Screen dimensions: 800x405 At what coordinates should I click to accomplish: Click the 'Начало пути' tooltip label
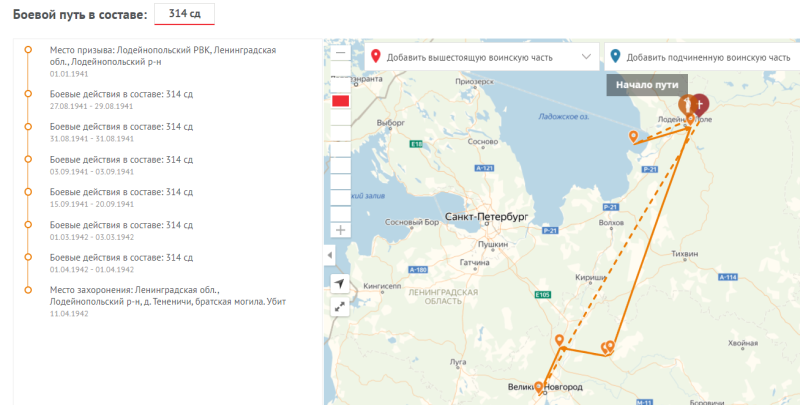(x=647, y=85)
